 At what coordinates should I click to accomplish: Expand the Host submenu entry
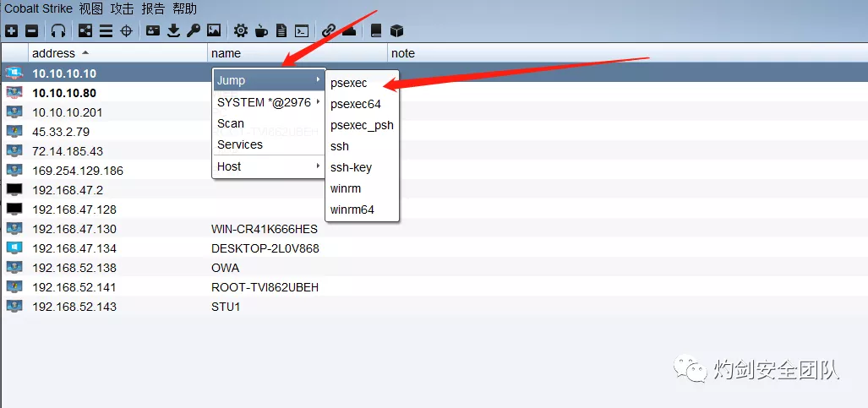pos(269,166)
